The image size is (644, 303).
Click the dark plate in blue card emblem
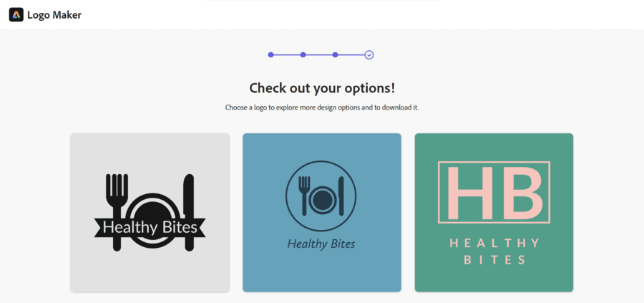[x=323, y=199]
